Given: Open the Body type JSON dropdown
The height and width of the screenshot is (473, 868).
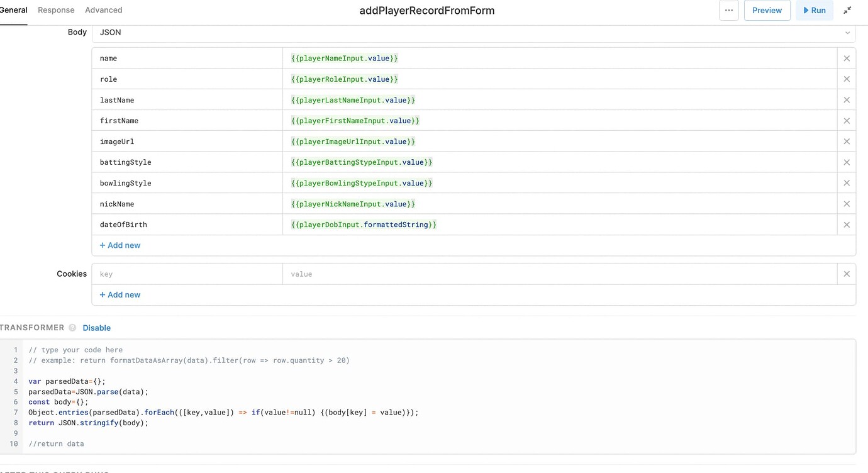Looking at the screenshot, I should click(x=474, y=32).
